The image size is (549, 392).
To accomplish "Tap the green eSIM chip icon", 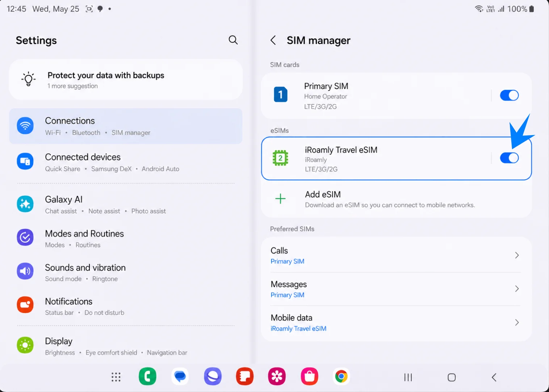I will (x=280, y=158).
